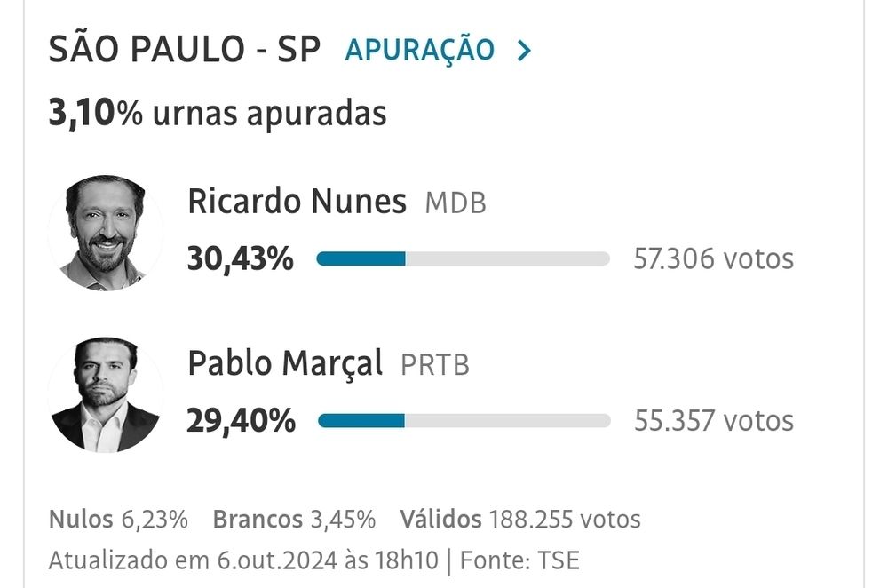Screen dimensions: 888x588
Task: Click the 29,40% percentage figure
Action: [x=241, y=421]
